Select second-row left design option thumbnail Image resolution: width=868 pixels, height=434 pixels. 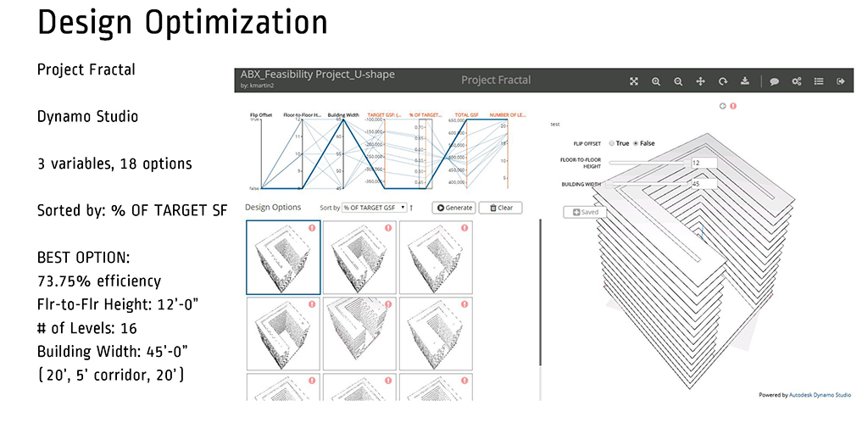[x=283, y=334]
